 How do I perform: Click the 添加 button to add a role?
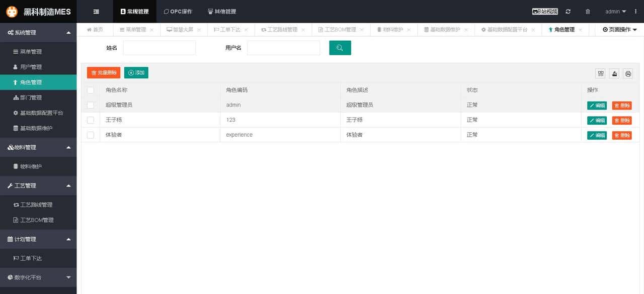pos(136,72)
